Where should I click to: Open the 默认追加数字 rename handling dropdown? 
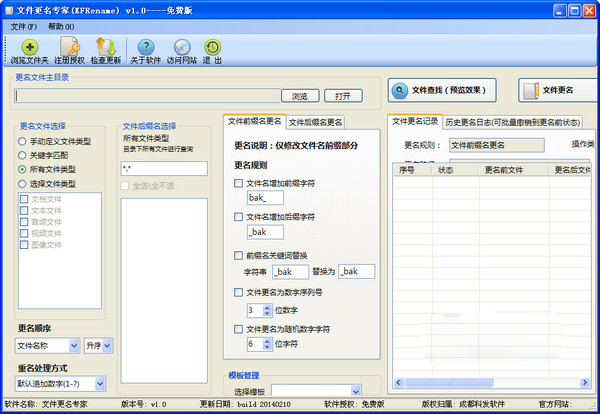(62, 383)
